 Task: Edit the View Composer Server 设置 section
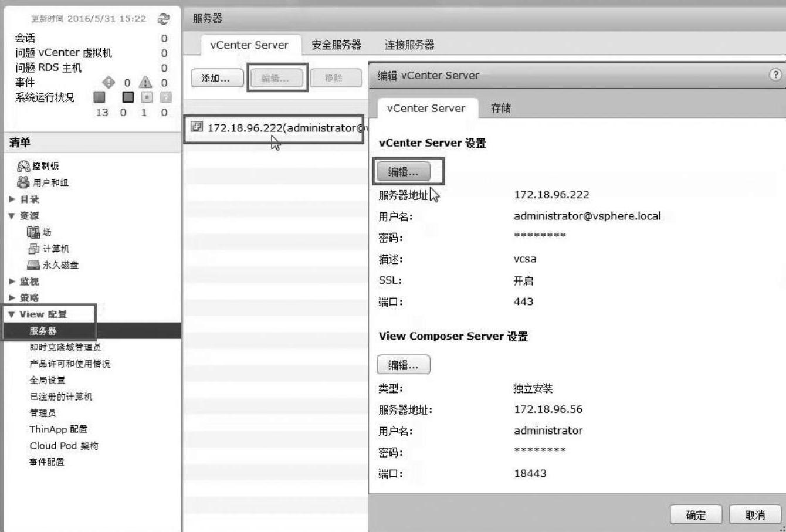click(404, 365)
